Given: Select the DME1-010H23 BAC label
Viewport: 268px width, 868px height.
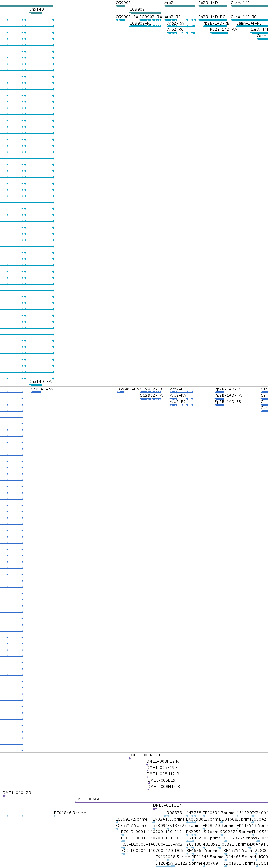Looking at the screenshot, I should pyautogui.click(x=17, y=793).
